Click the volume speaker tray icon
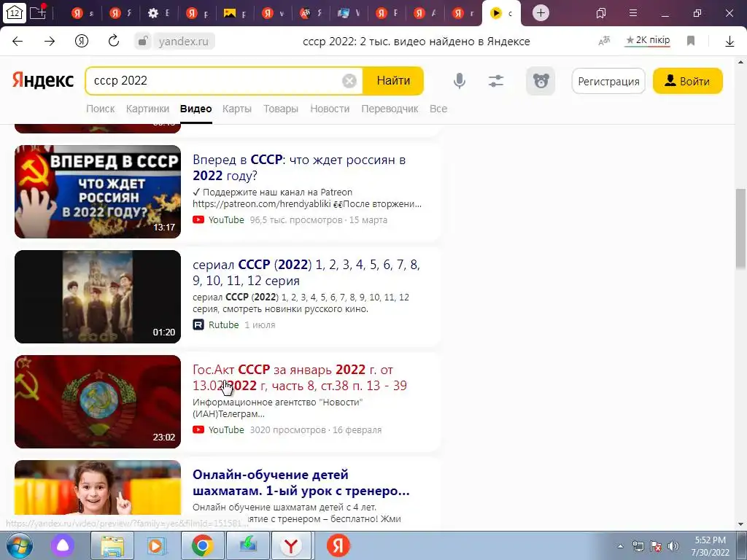 click(673, 546)
